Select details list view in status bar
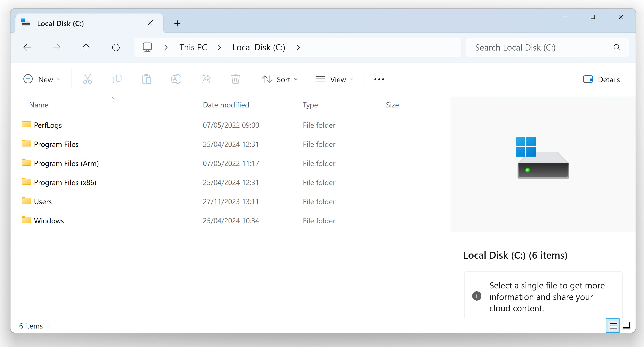The image size is (644, 347). (613, 325)
